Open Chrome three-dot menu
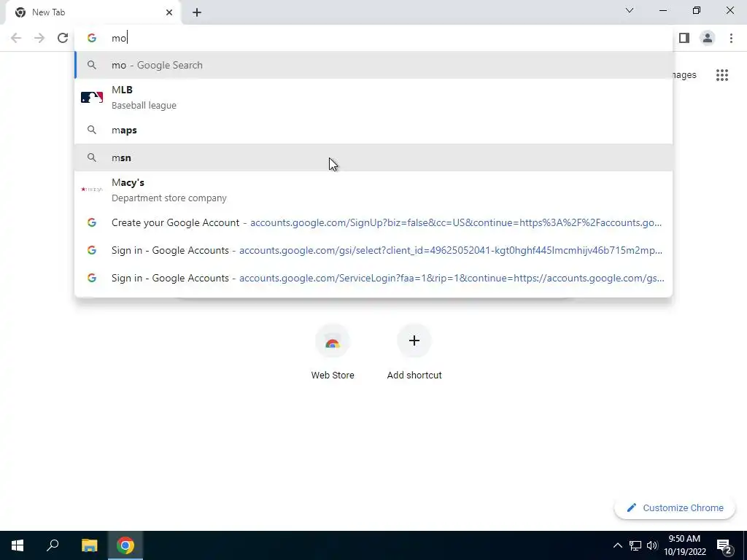 731,38
